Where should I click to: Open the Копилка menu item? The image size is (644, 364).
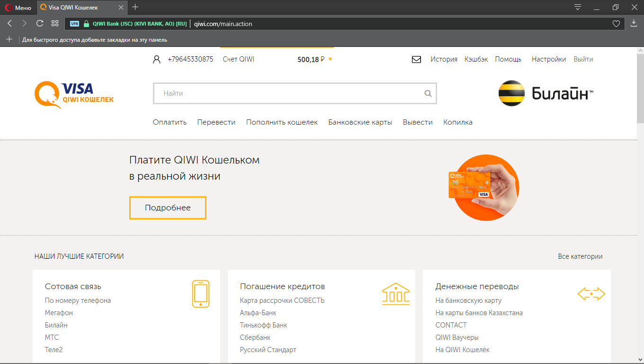coord(458,122)
